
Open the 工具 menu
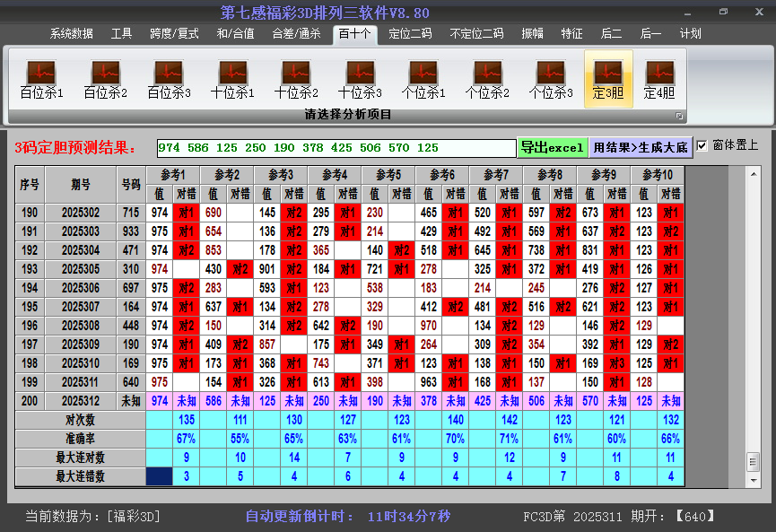click(x=120, y=33)
